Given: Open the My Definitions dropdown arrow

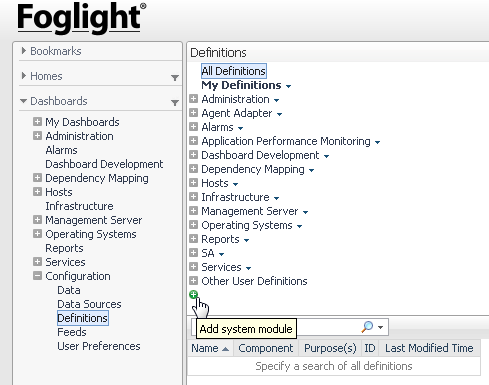Looking at the screenshot, I should coord(288,86).
